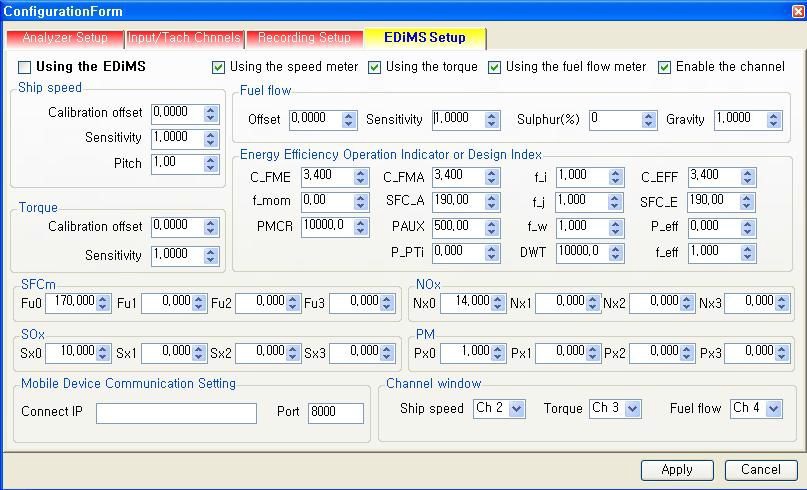Click the Port number field

point(336,413)
